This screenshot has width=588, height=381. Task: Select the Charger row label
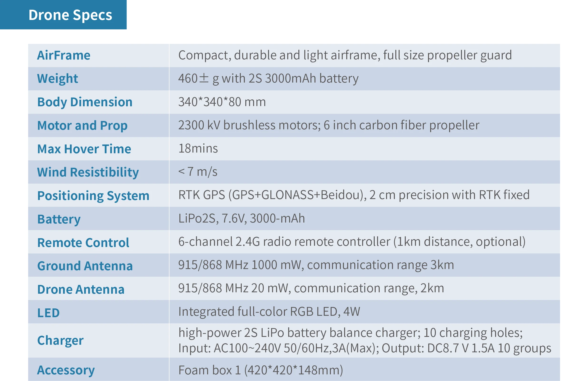[60, 340]
